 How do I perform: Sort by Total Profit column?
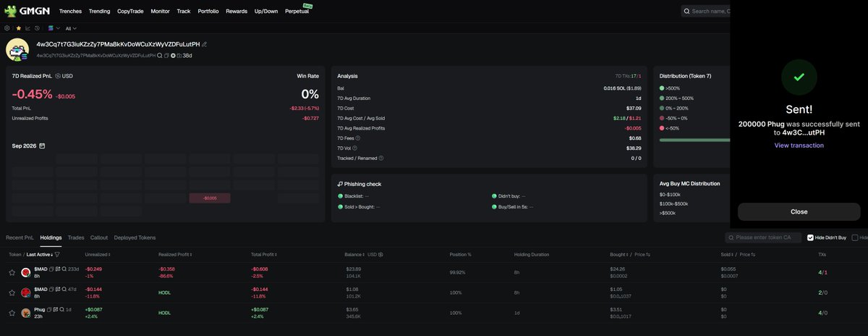[265, 254]
